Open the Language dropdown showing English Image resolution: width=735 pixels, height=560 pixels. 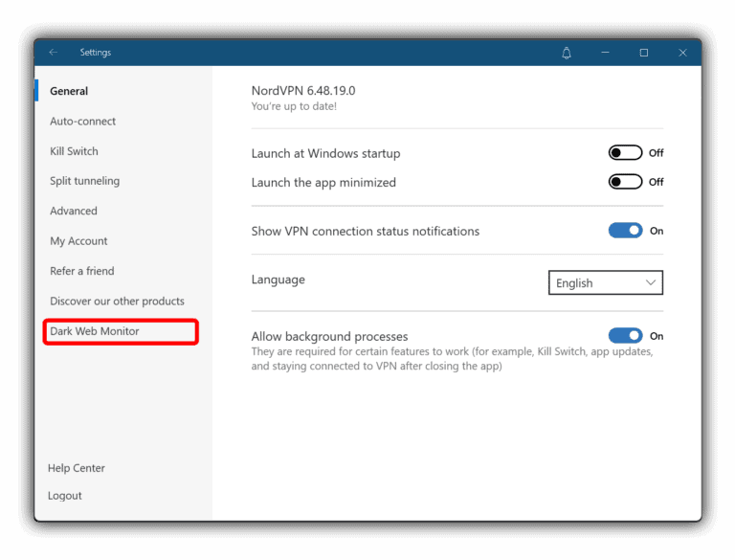605,283
